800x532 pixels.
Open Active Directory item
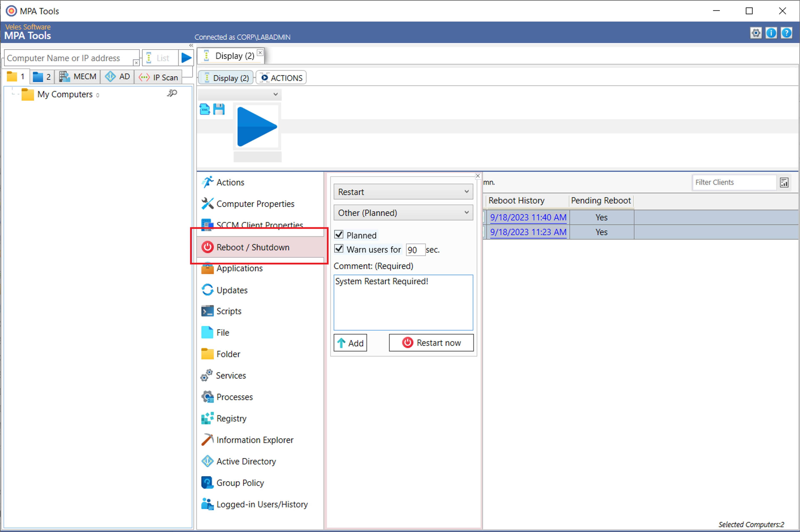(238, 461)
